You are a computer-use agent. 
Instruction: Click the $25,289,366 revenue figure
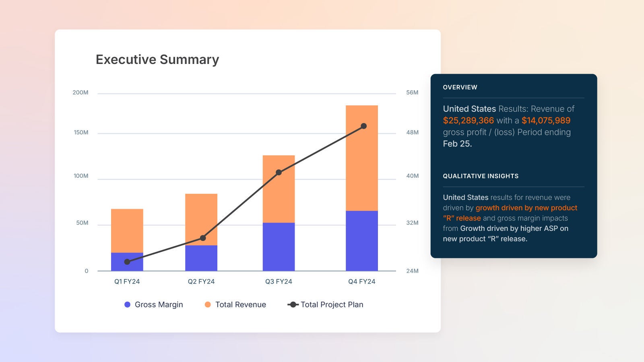468,120
